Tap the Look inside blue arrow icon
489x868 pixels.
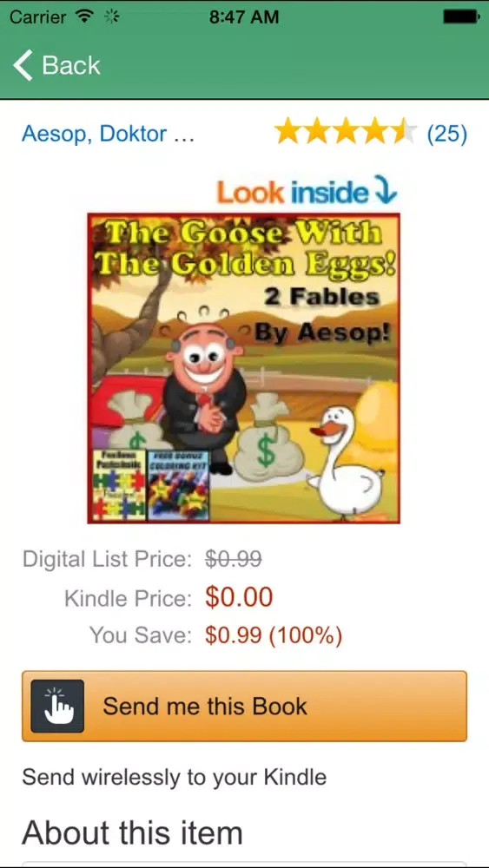click(386, 190)
